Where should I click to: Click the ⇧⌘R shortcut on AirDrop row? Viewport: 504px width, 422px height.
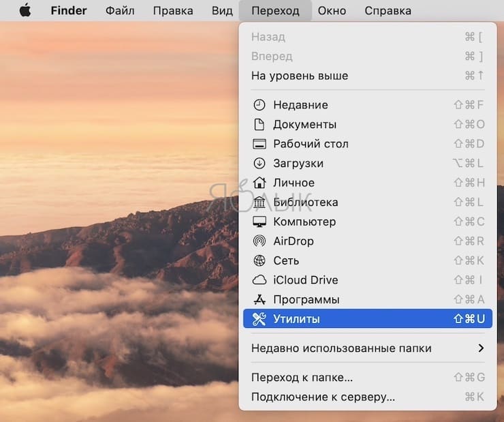pyautogui.click(x=469, y=241)
